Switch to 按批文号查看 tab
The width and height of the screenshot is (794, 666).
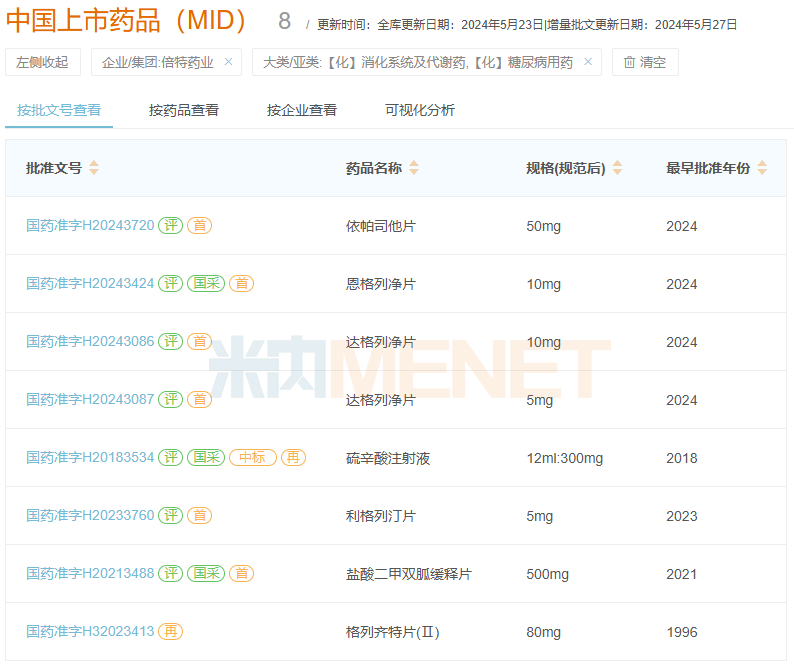point(59,110)
